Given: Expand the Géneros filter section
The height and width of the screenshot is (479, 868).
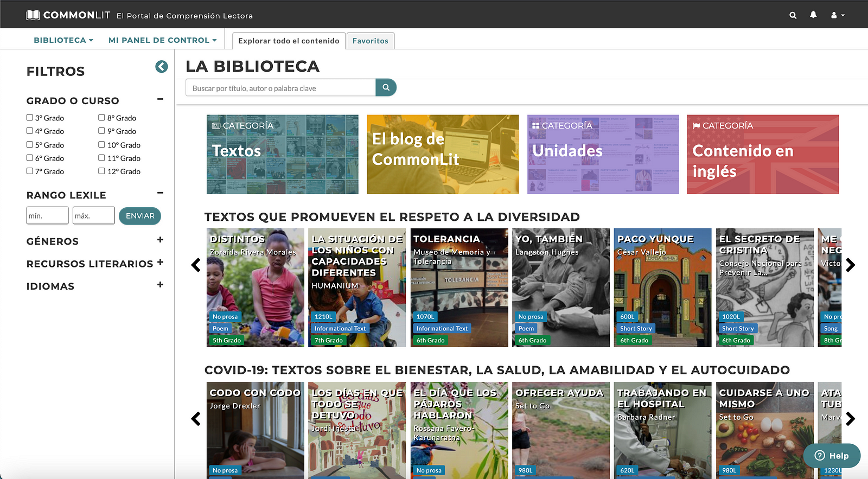Looking at the screenshot, I should 160,240.
